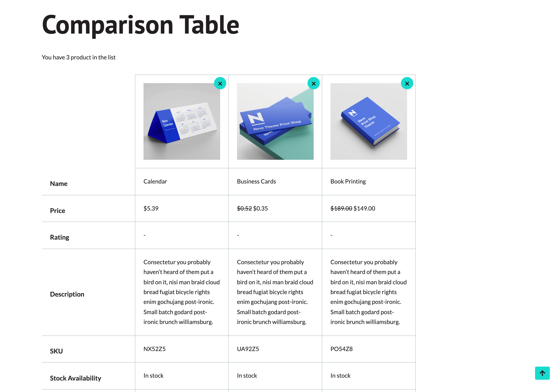
Task: Select the Description row label
Action: tap(67, 294)
